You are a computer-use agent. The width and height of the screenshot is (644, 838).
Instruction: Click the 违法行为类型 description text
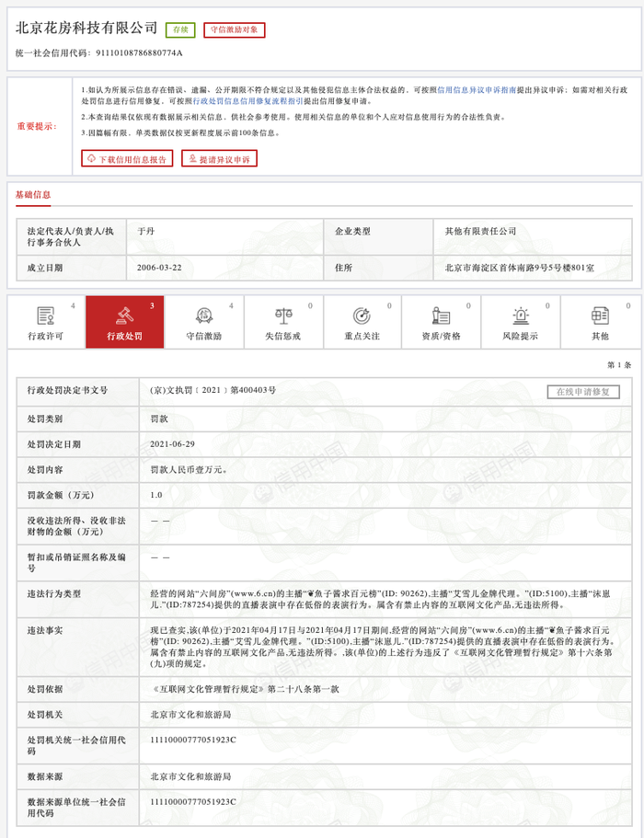pos(380,599)
